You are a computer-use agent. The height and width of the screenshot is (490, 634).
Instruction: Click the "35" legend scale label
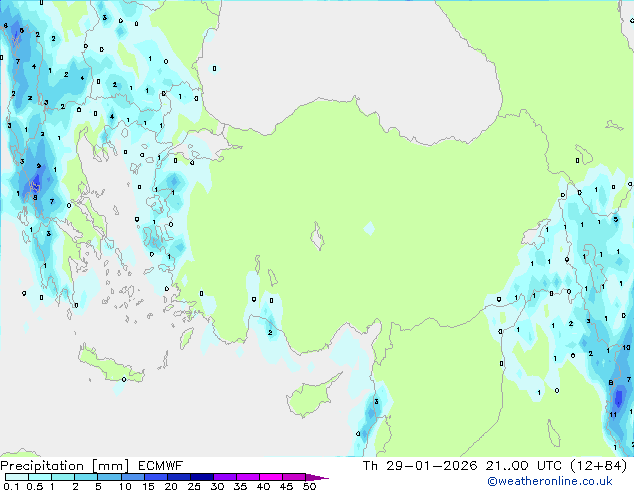coord(240,486)
